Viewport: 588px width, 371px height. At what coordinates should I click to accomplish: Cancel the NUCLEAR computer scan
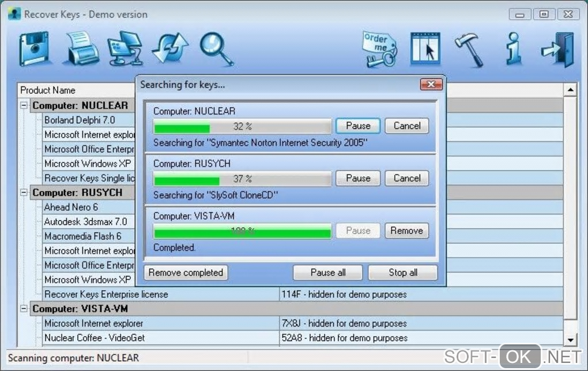tap(407, 126)
